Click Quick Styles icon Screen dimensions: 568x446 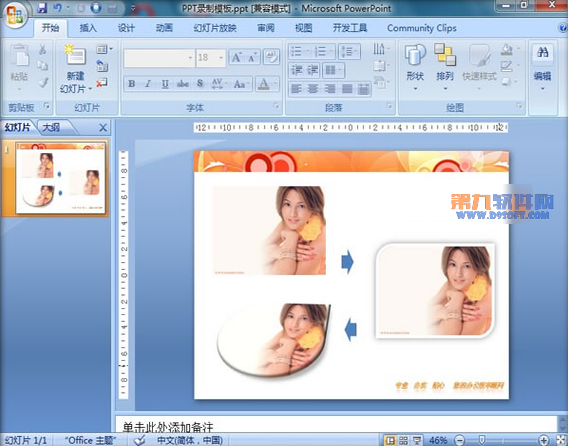(x=480, y=56)
